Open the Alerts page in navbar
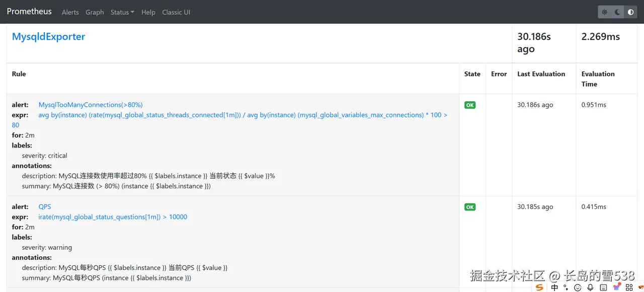Viewport: 644px width, 292px height. click(x=70, y=12)
